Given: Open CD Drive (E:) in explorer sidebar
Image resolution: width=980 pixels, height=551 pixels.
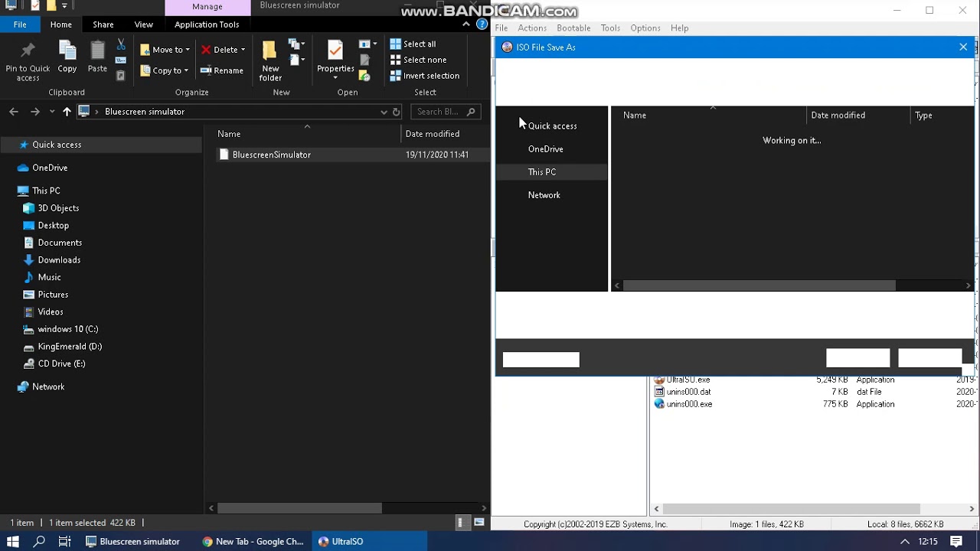Looking at the screenshot, I should click(x=61, y=364).
